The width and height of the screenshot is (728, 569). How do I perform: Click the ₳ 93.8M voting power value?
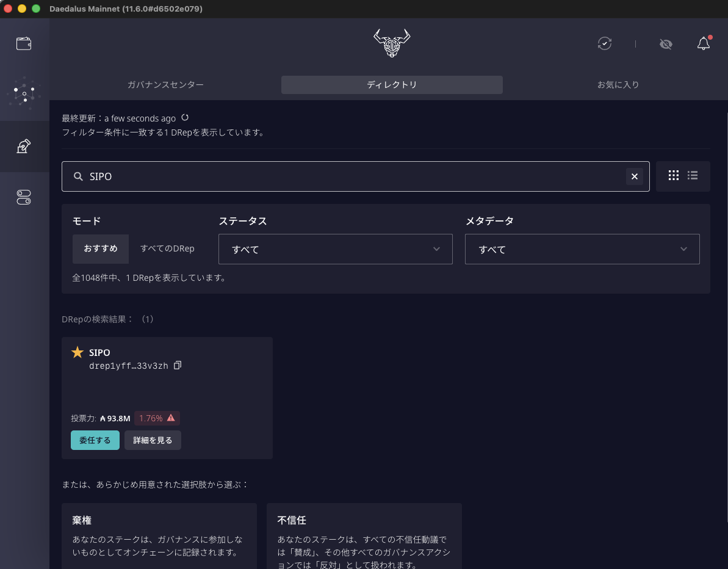[x=115, y=418]
